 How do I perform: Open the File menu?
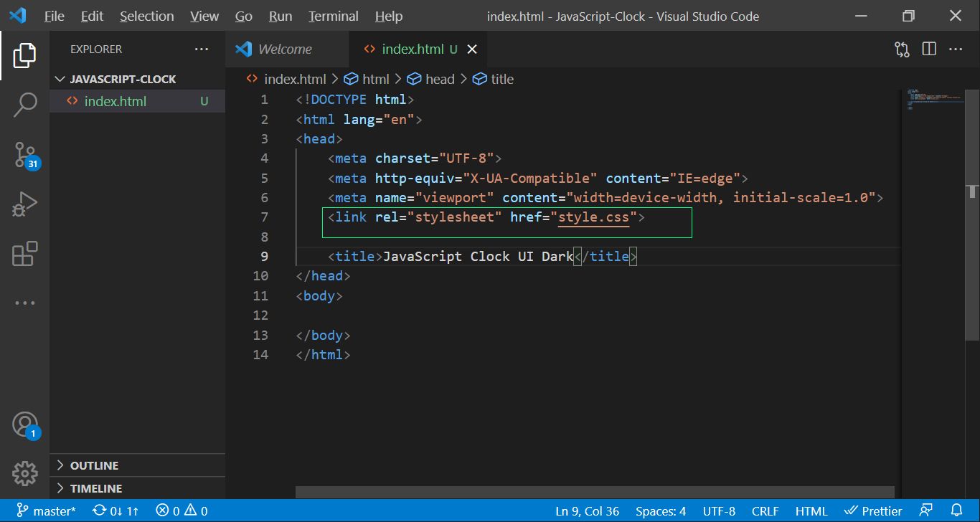coord(54,16)
